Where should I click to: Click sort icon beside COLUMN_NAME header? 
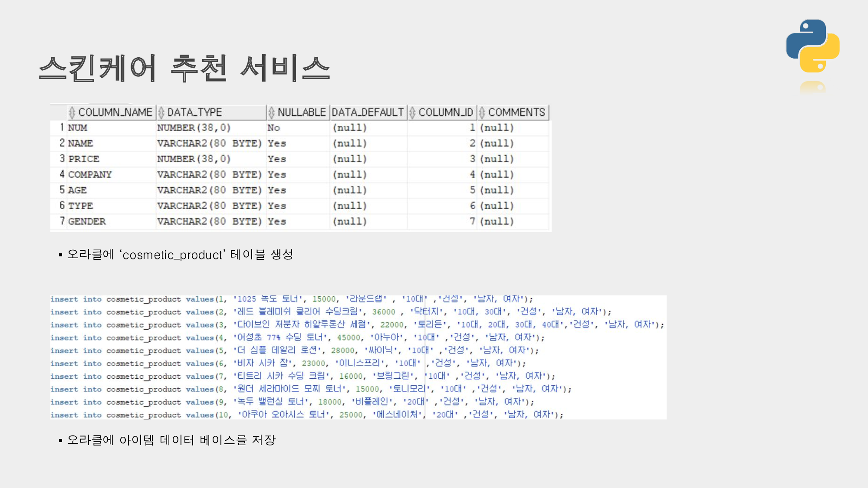point(72,112)
